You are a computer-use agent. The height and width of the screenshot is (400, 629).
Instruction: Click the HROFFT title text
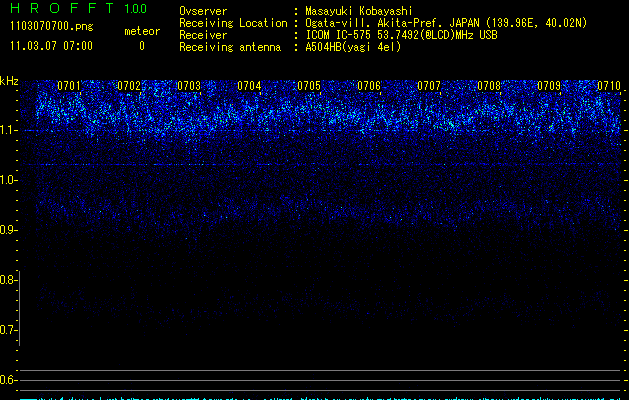pyautogui.click(x=62, y=8)
